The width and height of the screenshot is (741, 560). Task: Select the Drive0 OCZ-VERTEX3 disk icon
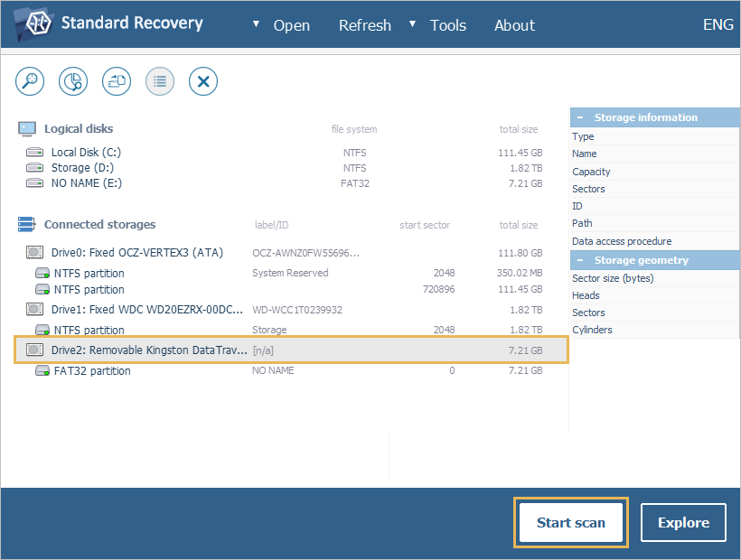[34, 253]
